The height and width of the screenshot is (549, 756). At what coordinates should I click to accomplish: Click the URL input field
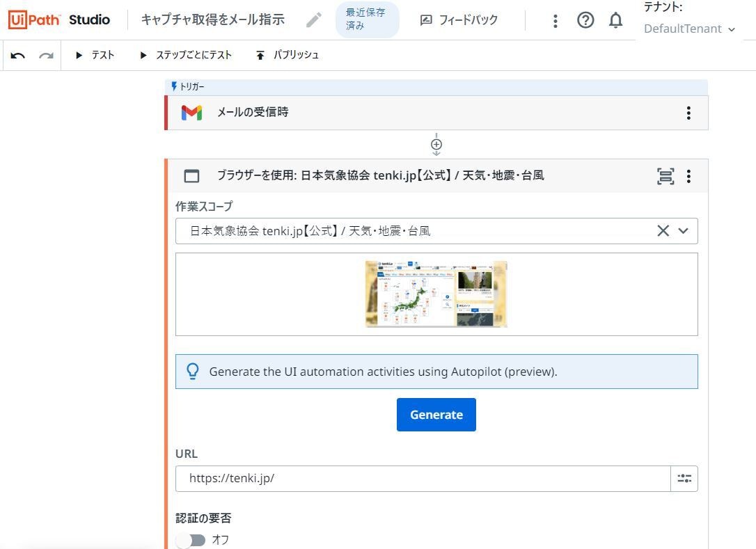click(x=423, y=479)
